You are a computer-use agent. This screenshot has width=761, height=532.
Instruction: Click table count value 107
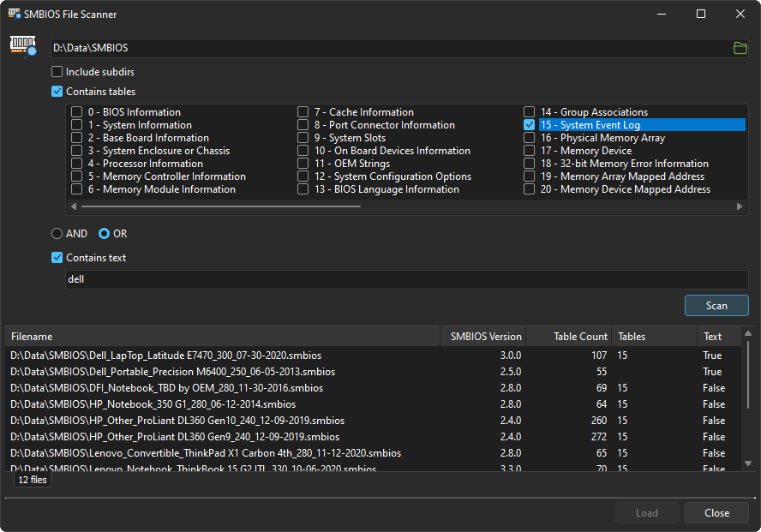(x=599, y=356)
